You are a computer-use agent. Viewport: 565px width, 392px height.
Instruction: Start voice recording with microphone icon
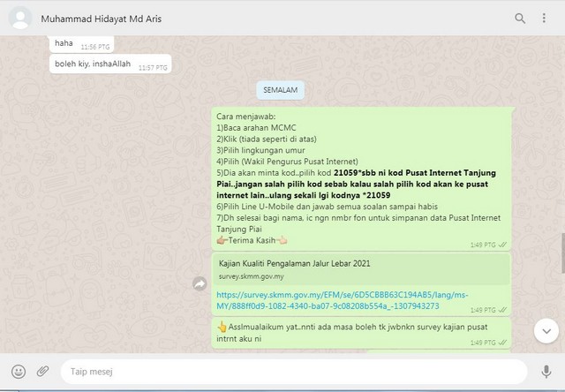coord(546,372)
